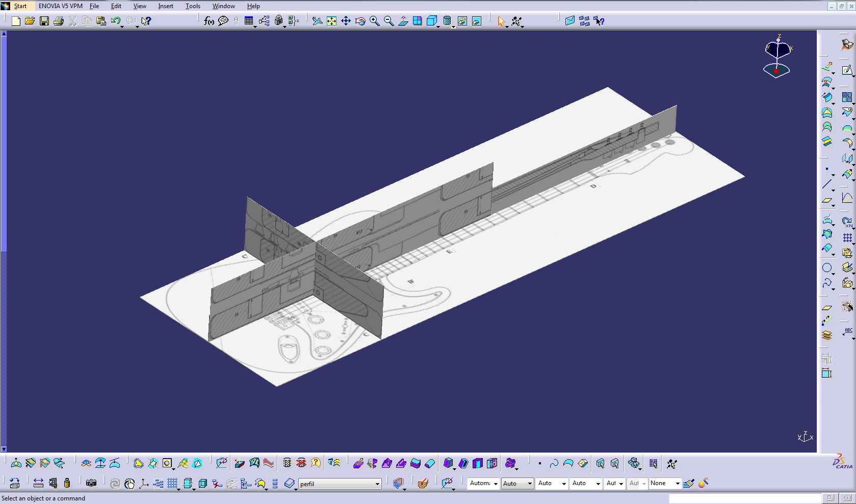Image resolution: width=856 pixels, height=504 pixels.
Task: Expand the 'perfil' current body dropdown
Action: [x=377, y=484]
